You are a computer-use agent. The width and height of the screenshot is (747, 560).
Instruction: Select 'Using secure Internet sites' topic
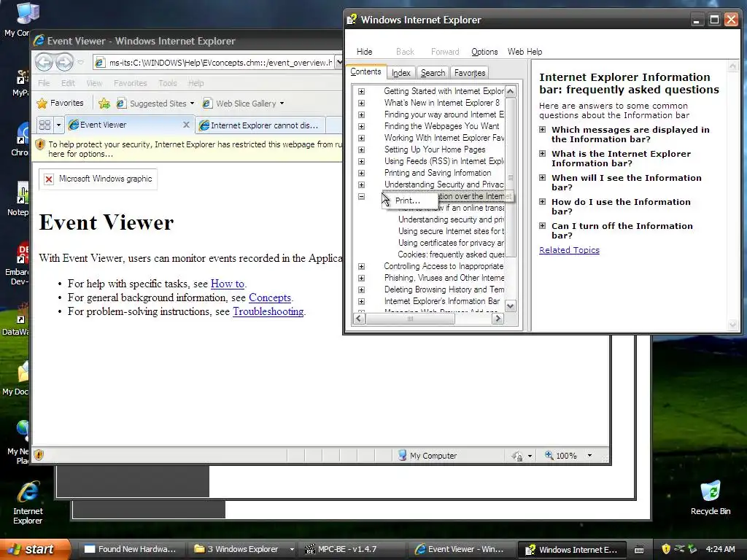coord(451,231)
